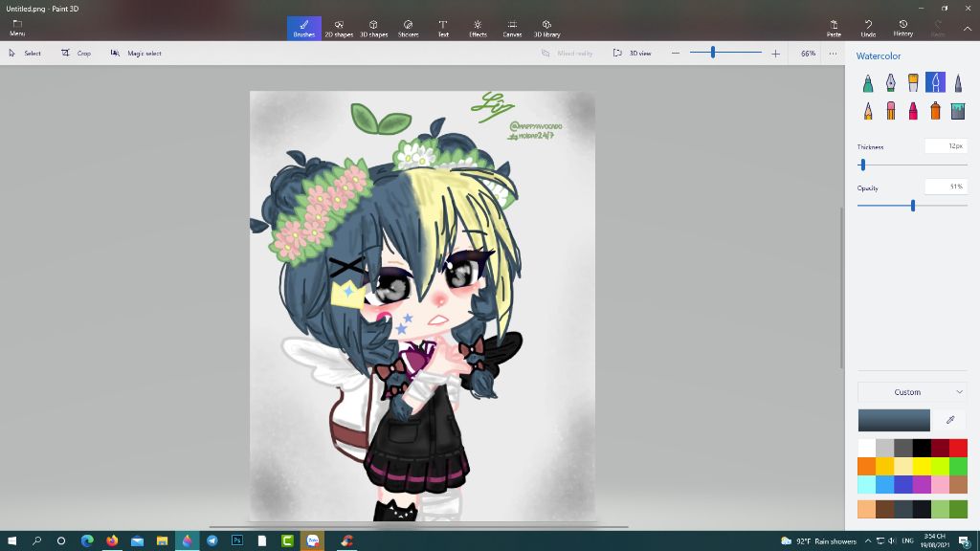Open the Effects tab
This screenshot has width=980, height=551.
point(478,28)
